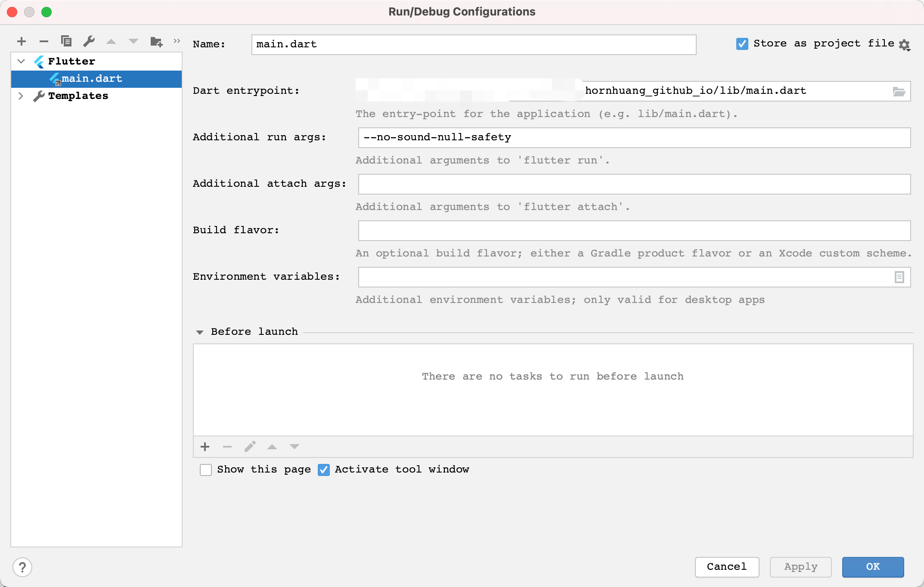This screenshot has width=924, height=587.
Task: Open project file storage gear settings
Action: point(905,45)
